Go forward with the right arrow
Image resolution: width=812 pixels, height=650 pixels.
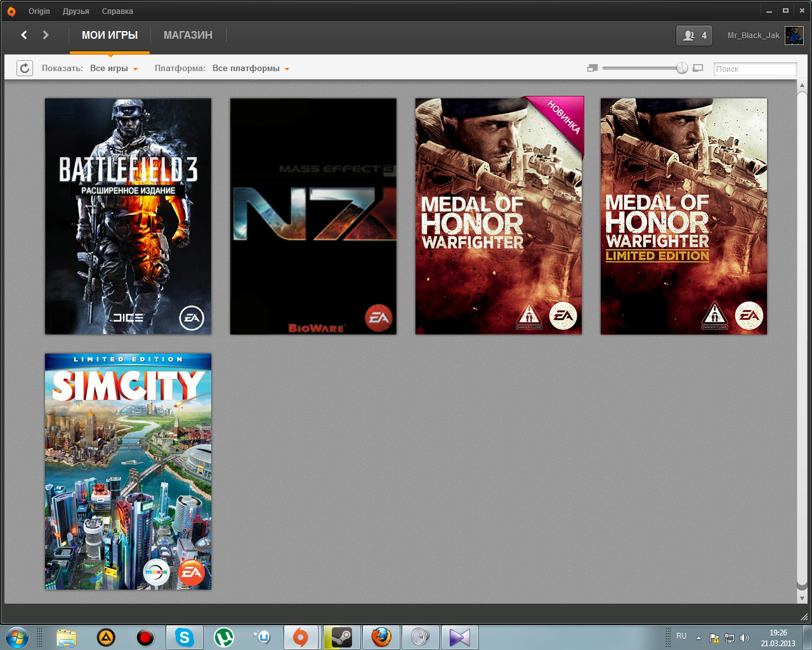click(x=46, y=35)
